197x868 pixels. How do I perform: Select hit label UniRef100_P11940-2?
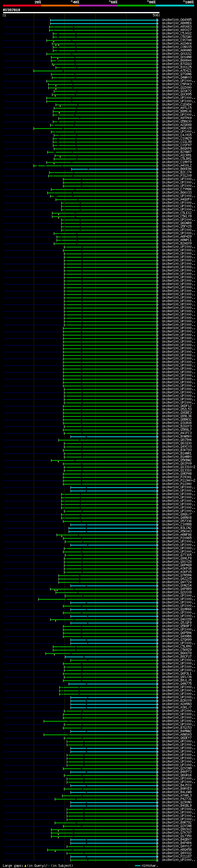[179, 481]
